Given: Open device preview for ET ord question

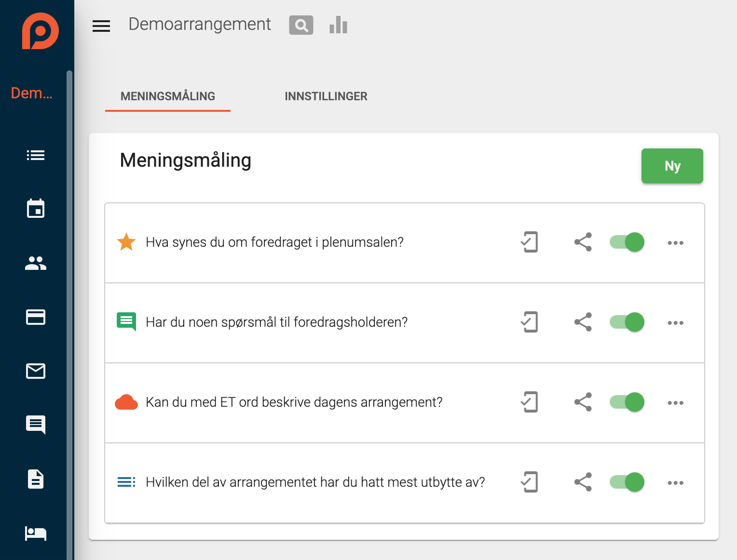Looking at the screenshot, I should pyautogui.click(x=530, y=402).
